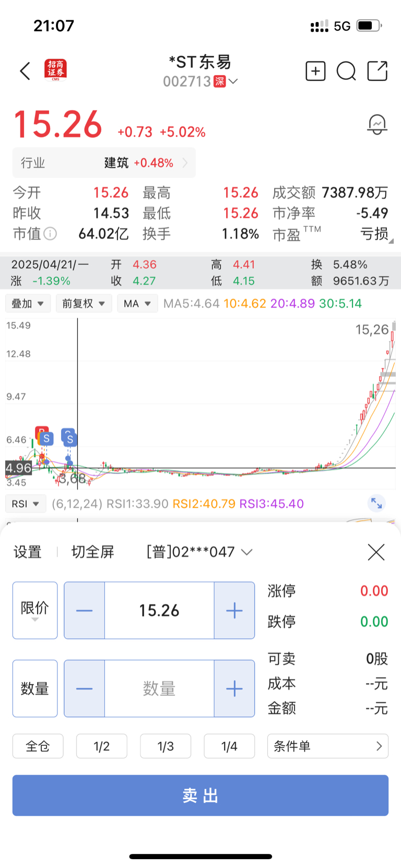Tap the 市值 info circle icon

[x=50, y=233]
